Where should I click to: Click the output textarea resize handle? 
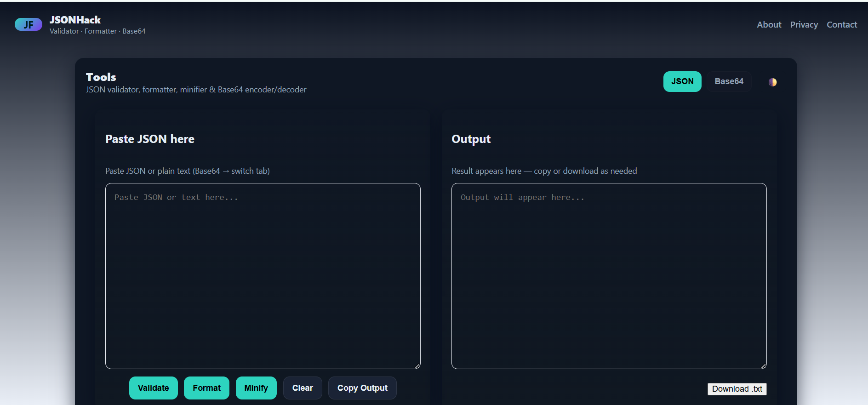pos(763,366)
